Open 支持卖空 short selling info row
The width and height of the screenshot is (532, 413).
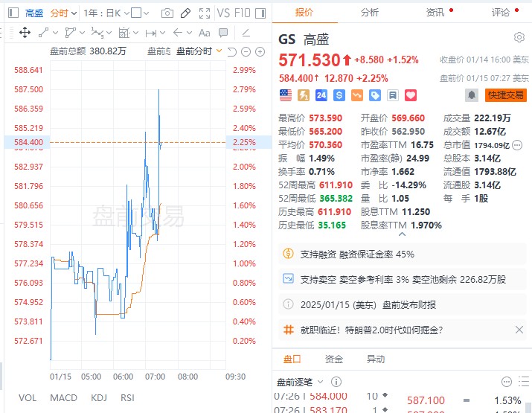(403, 279)
